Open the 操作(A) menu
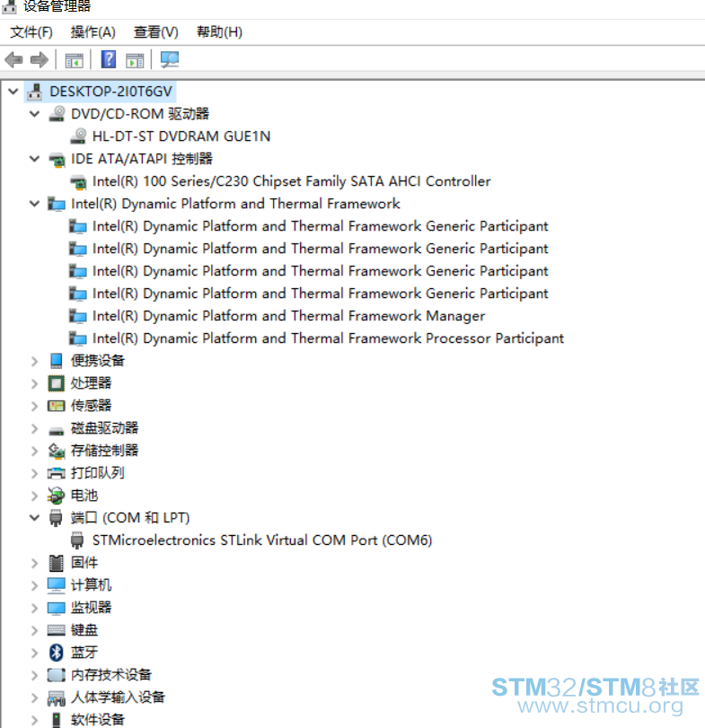 [93, 32]
